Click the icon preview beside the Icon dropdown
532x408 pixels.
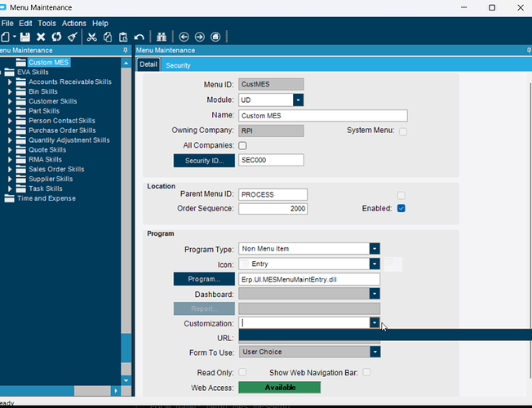[393, 264]
